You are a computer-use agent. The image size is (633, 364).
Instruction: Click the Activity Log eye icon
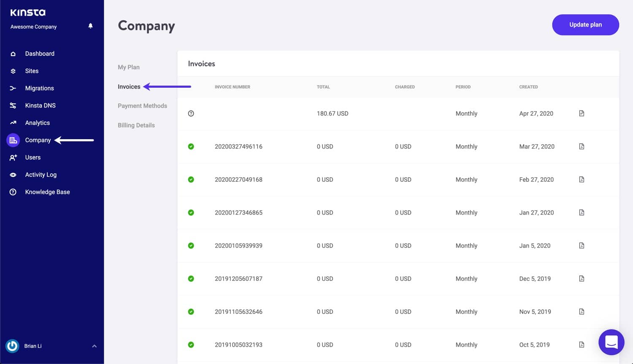click(x=13, y=175)
